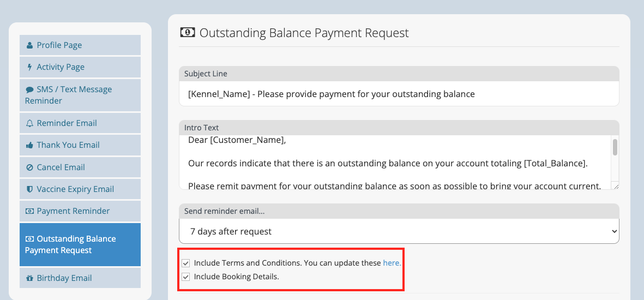
Task: Follow the 'here' link to update terms
Action: [x=392, y=263]
